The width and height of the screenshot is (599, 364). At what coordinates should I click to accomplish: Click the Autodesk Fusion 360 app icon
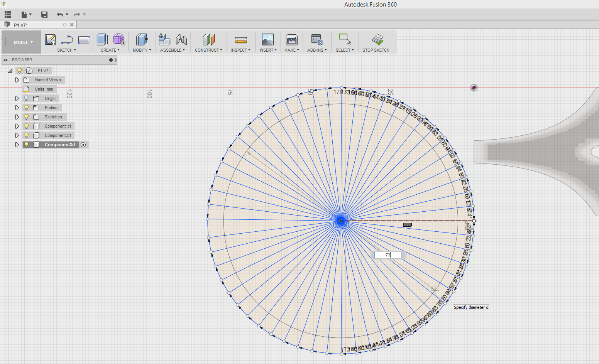tap(4, 4)
